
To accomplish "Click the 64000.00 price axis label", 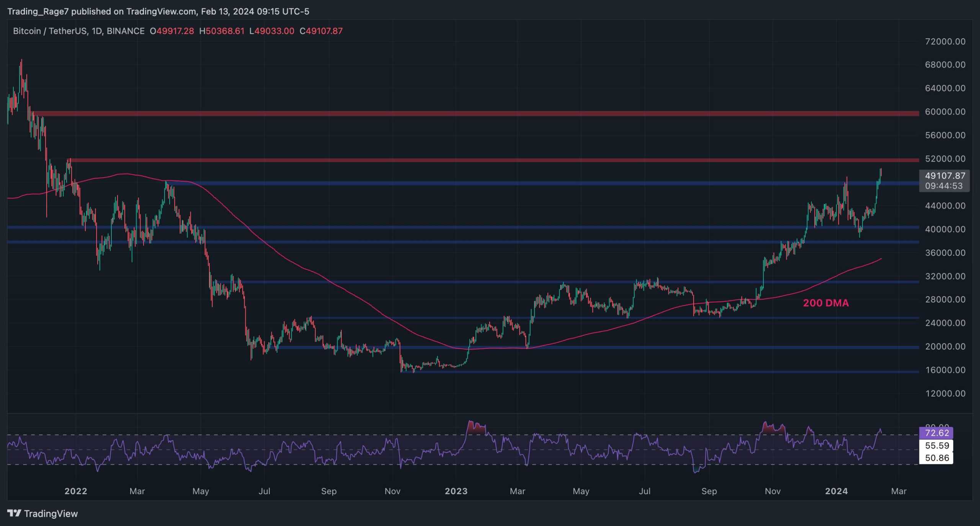I will click(945, 88).
